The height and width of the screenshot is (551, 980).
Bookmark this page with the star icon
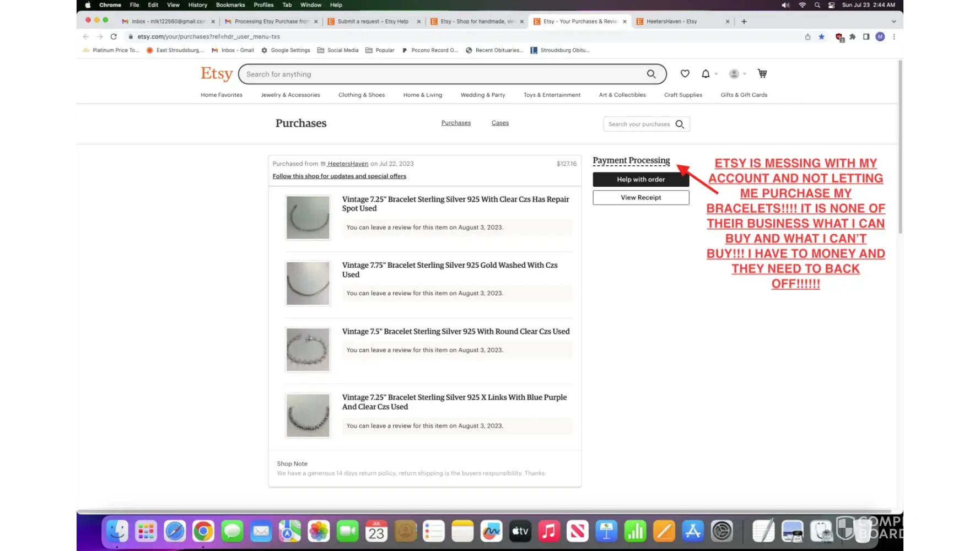pyautogui.click(x=821, y=37)
